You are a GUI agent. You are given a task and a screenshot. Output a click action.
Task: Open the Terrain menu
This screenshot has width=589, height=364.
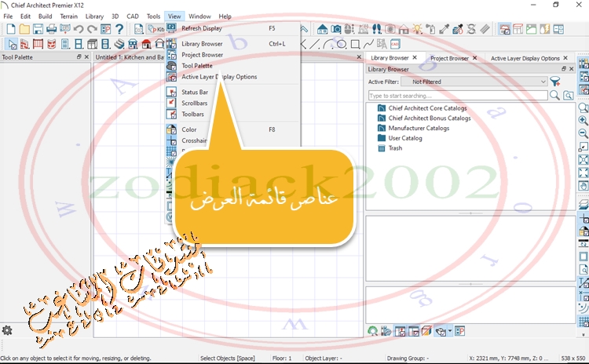(x=69, y=16)
